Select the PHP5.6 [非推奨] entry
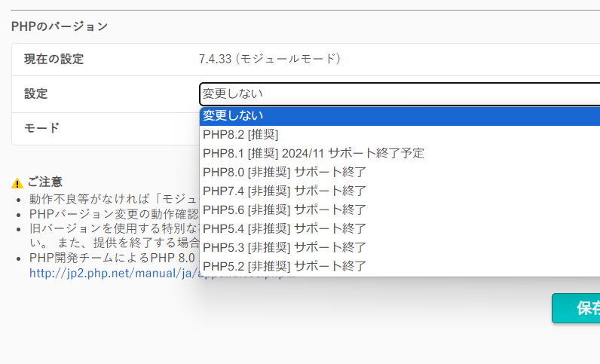 (284, 210)
